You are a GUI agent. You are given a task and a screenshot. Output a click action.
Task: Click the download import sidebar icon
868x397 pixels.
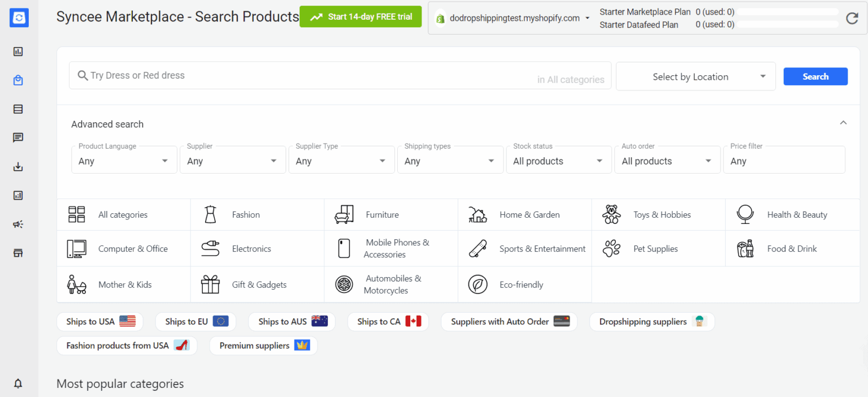pyautogui.click(x=18, y=167)
